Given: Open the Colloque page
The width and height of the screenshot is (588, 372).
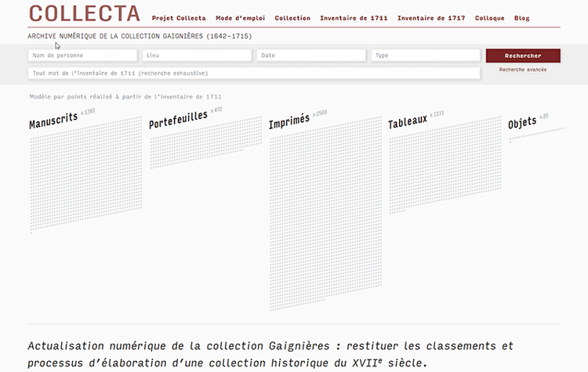Looking at the screenshot, I should point(490,18).
